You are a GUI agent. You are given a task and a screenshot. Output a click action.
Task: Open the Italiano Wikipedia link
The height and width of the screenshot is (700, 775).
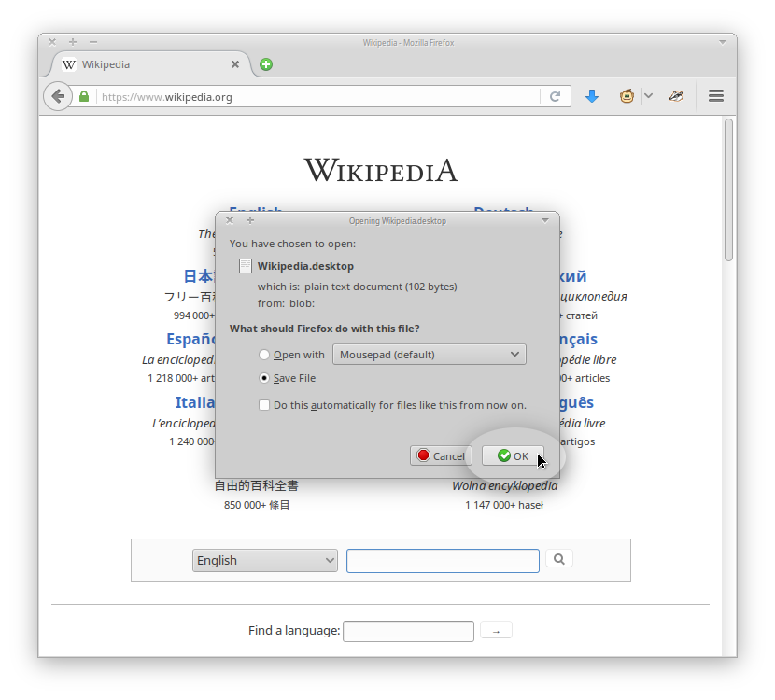point(195,402)
